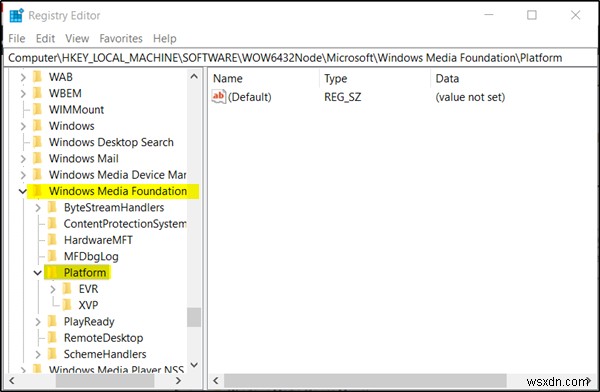Viewport: 600px width, 392px height.
Task: Open the Help menu
Action: (x=165, y=38)
